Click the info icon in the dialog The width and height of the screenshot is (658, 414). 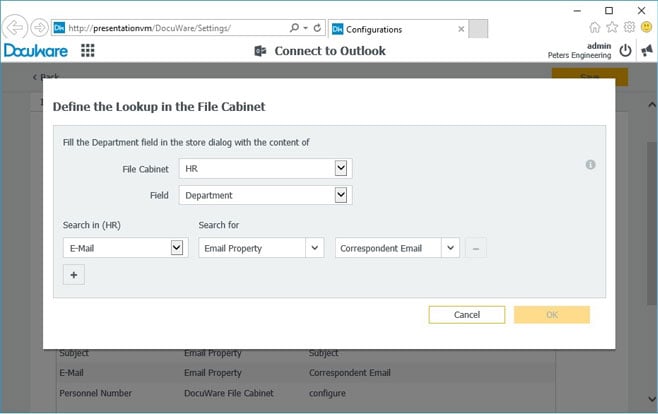(x=590, y=164)
